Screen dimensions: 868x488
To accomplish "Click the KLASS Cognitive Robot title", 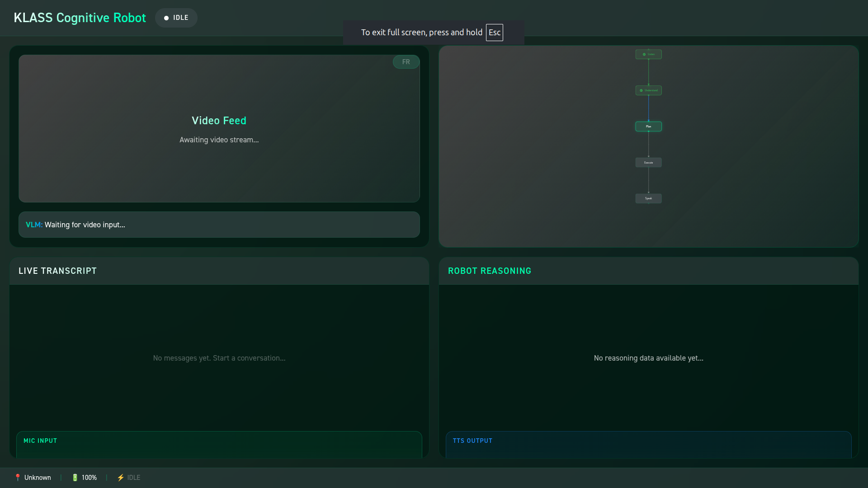I will point(80,18).
